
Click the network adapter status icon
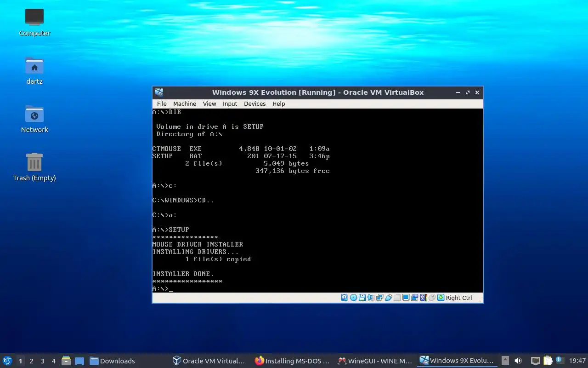coord(379,298)
